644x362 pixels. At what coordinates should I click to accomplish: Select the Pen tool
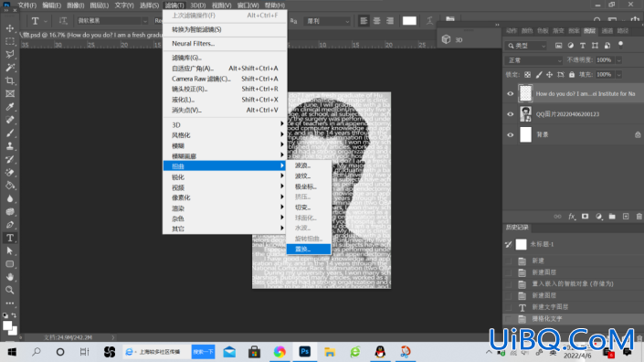pos(10,225)
